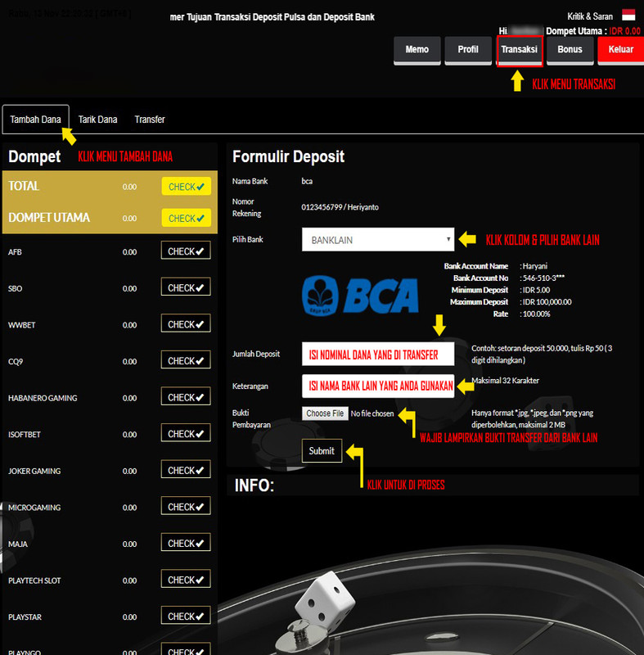Check the ISOFTBET wallet balance
The height and width of the screenshot is (655, 644).
tap(186, 433)
